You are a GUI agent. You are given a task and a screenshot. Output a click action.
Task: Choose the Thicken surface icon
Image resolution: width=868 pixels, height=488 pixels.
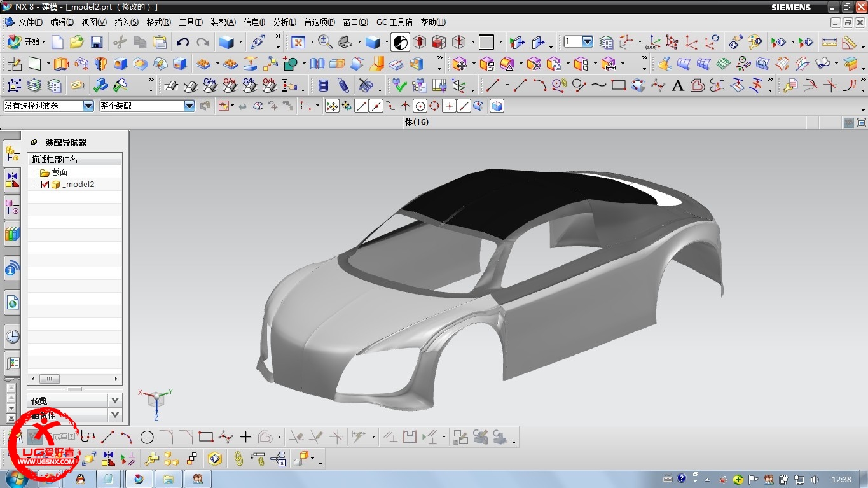pos(396,64)
